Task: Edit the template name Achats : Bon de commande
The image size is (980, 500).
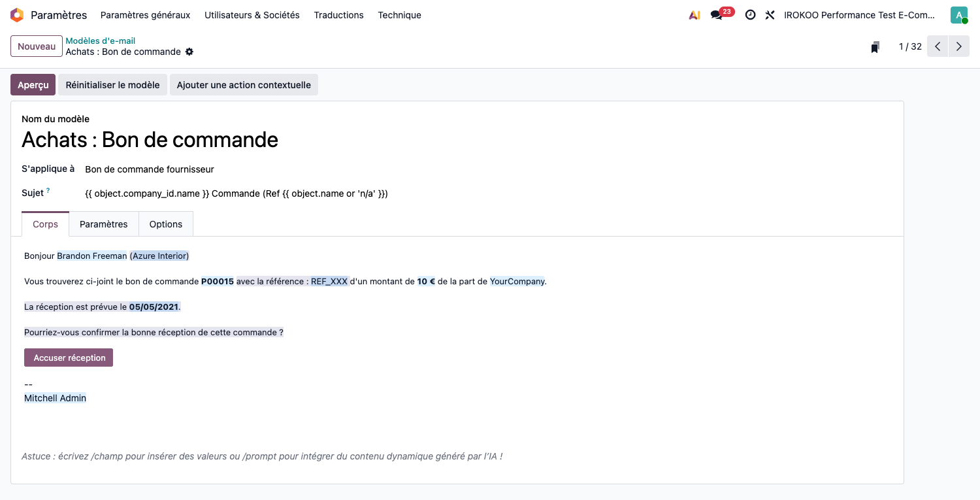Action: tap(150, 139)
